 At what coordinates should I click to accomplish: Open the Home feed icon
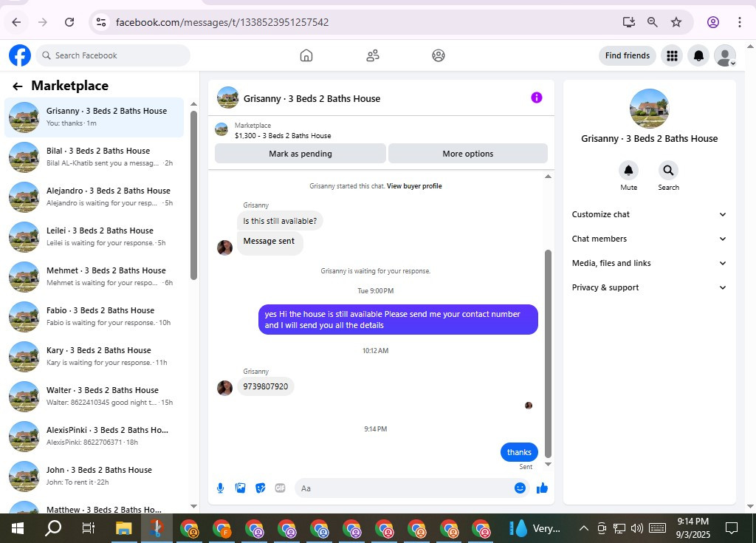306,55
